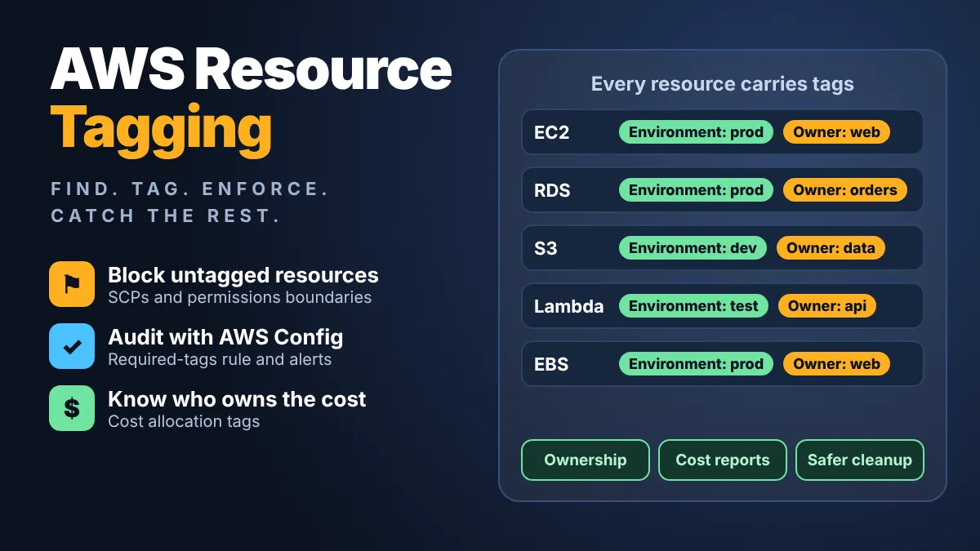This screenshot has width=980, height=551.
Task: Click EBS's Environment: prod tag
Action: (x=696, y=364)
